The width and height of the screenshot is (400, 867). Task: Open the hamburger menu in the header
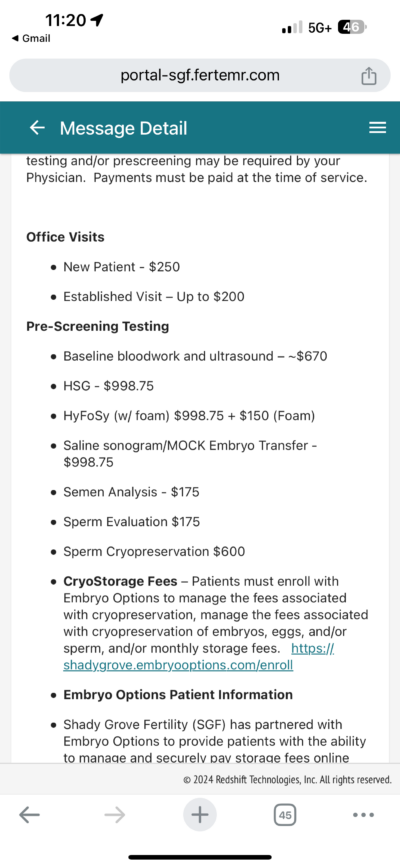pos(377,128)
